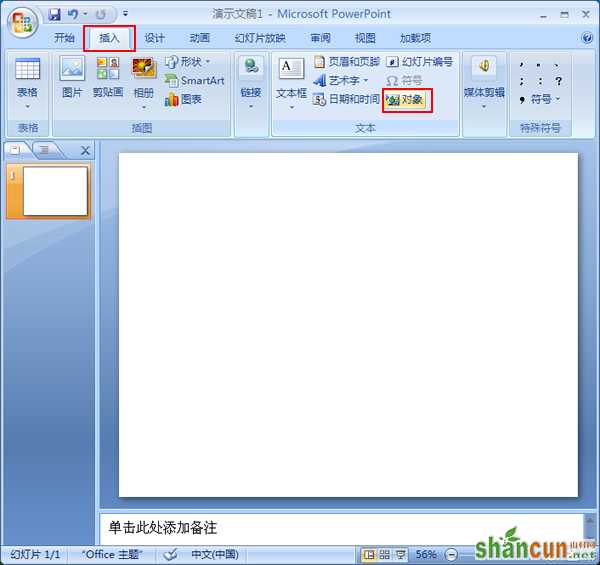Click the 媒体剪辑 media clip icon

click(484, 66)
